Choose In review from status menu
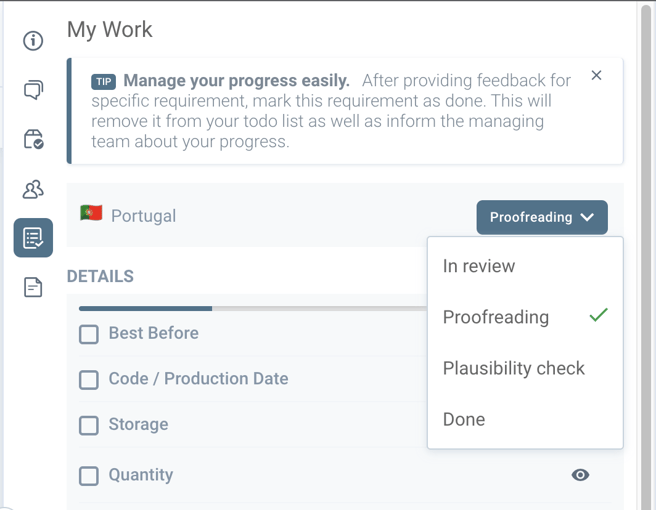 pyautogui.click(x=479, y=266)
